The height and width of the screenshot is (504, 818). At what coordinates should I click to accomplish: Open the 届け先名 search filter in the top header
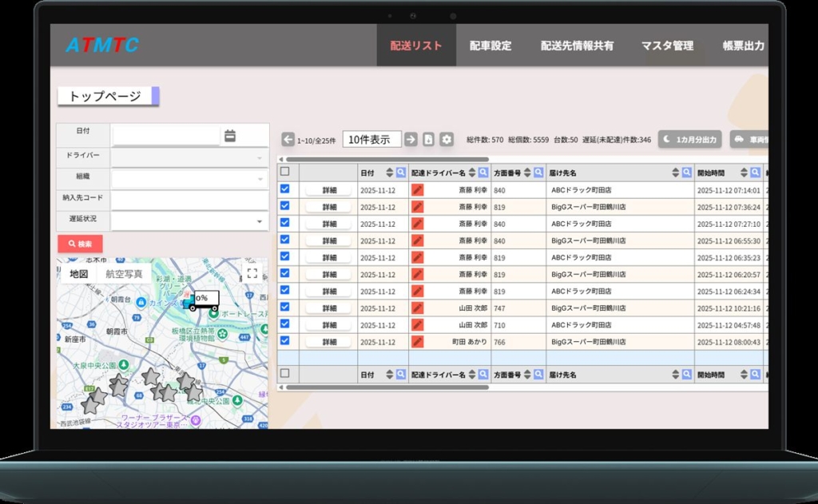[x=686, y=173]
